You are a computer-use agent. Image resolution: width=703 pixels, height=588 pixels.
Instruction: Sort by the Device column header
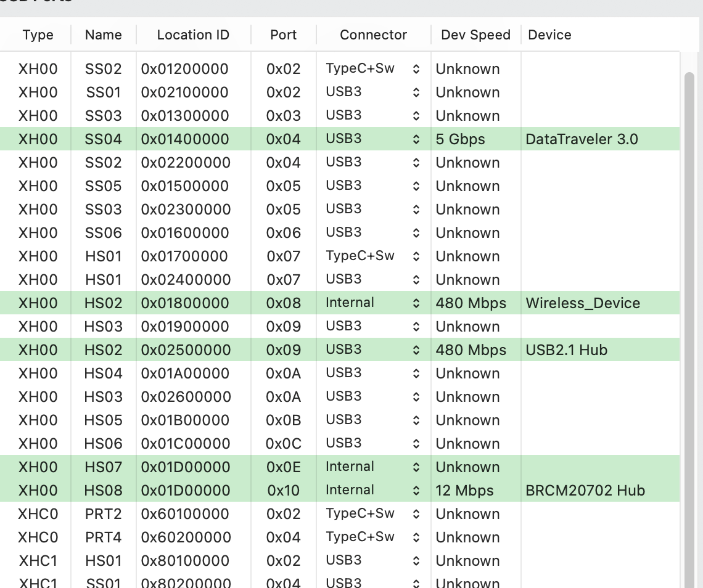click(x=549, y=35)
